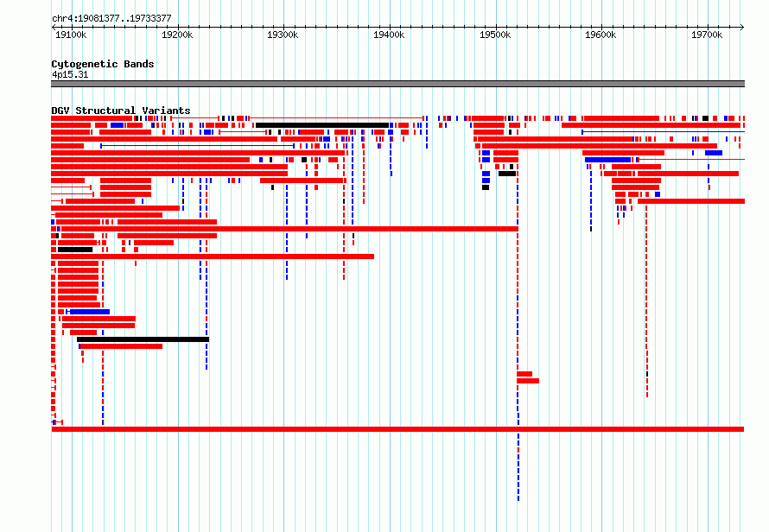Open the Cytogenetic Bands track title

(x=103, y=64)
